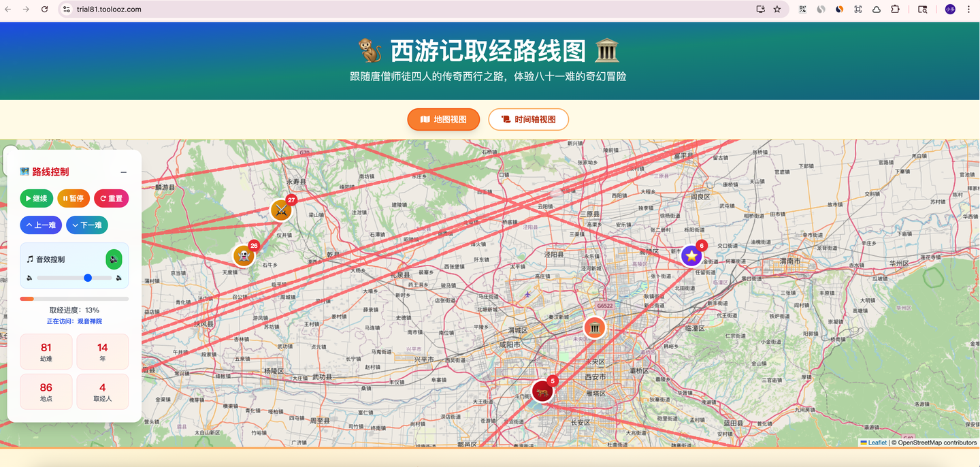This screenshot has height=467, width=980.
Task: Resume playback with the 继续 button
Action: click(x=36, y=198)
